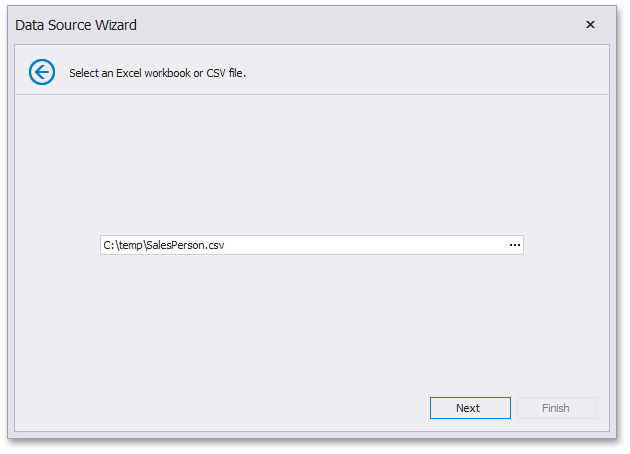Click the three-dot button beside file path
Viewport: 630px width, 454px height.
click(515, 245)
